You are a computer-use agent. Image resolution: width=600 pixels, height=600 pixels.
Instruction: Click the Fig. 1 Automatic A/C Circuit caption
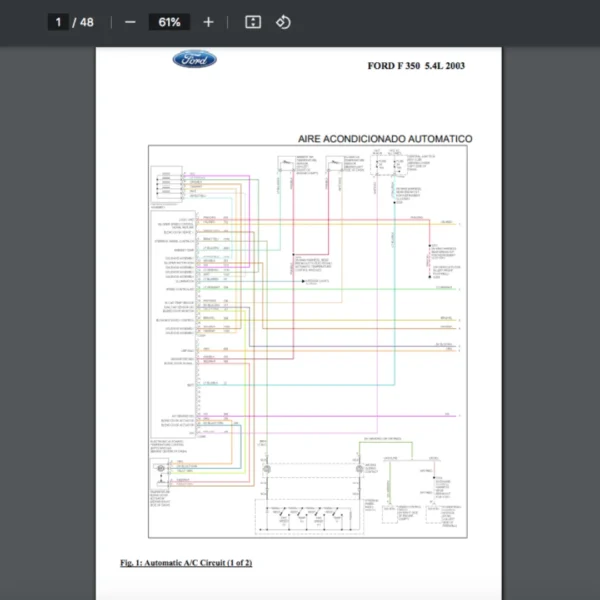pos(186,563)
